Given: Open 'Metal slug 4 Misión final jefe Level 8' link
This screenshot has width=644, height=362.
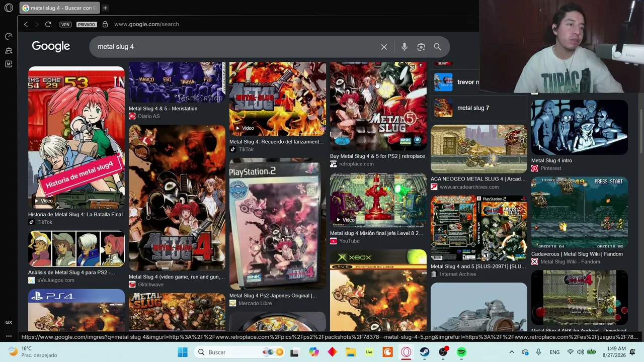Looking at the screenshot, I should [x=376, y=233].
